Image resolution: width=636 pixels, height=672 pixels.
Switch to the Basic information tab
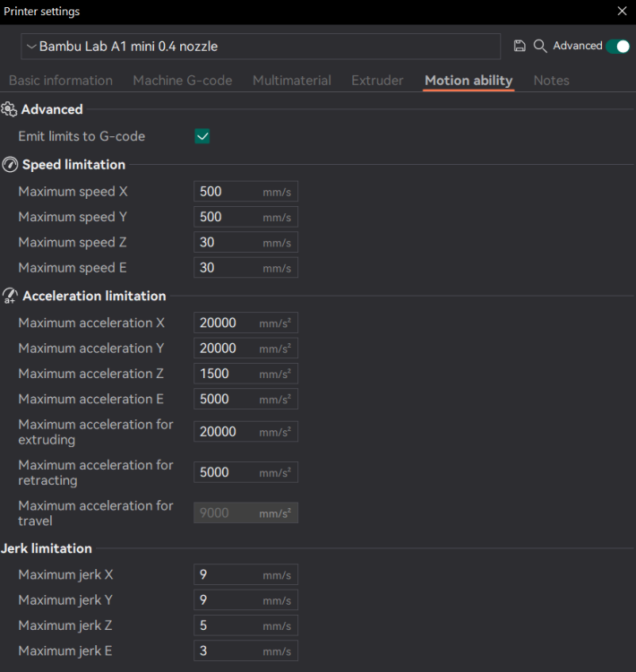[61, 81]
